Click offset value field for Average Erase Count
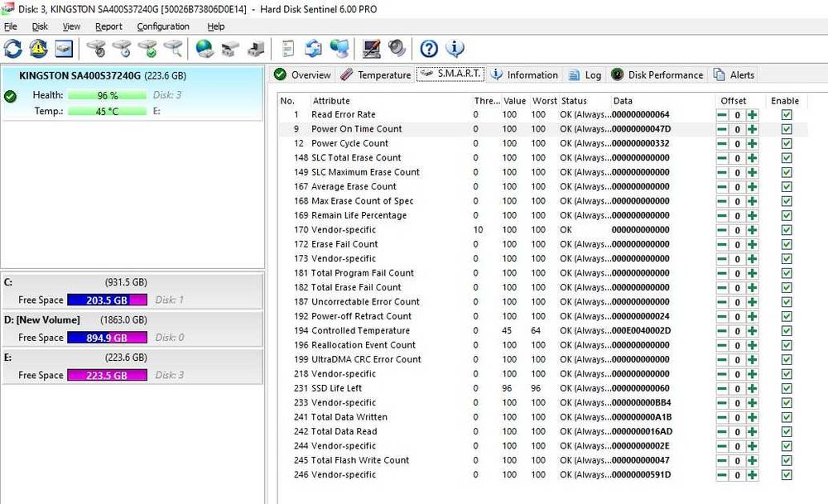The image size is (828, 504). (x=737, y=187)
